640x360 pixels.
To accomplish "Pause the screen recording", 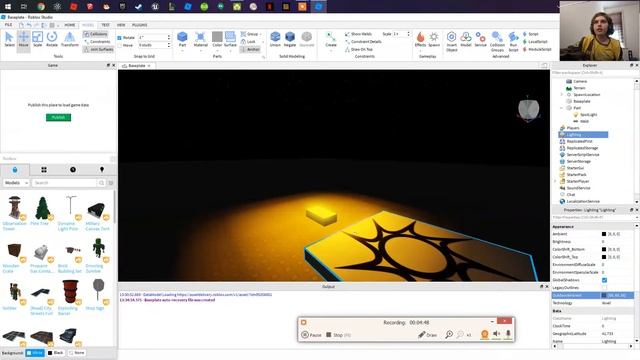I will point(311,335).
